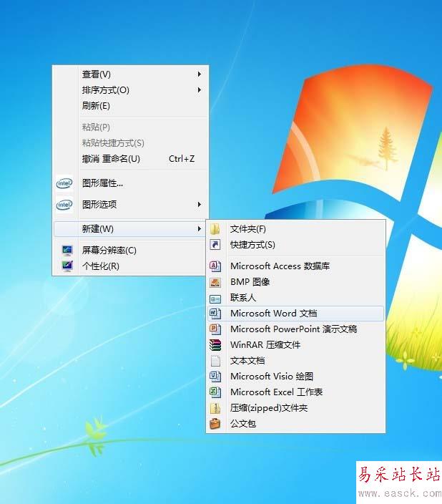Create new 文本文档
Viewport: 442px width, 504px height.
point(296,360)
